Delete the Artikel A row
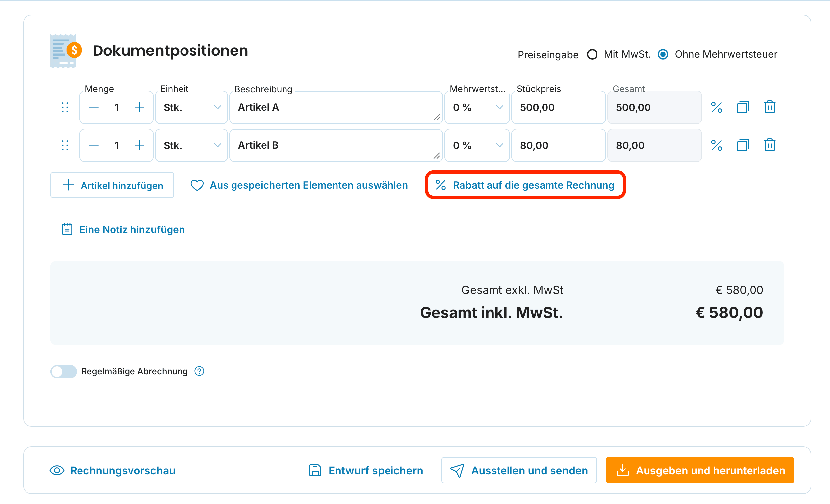The width and height of the screenshot is (830, 504). click(x=769, y=107)
